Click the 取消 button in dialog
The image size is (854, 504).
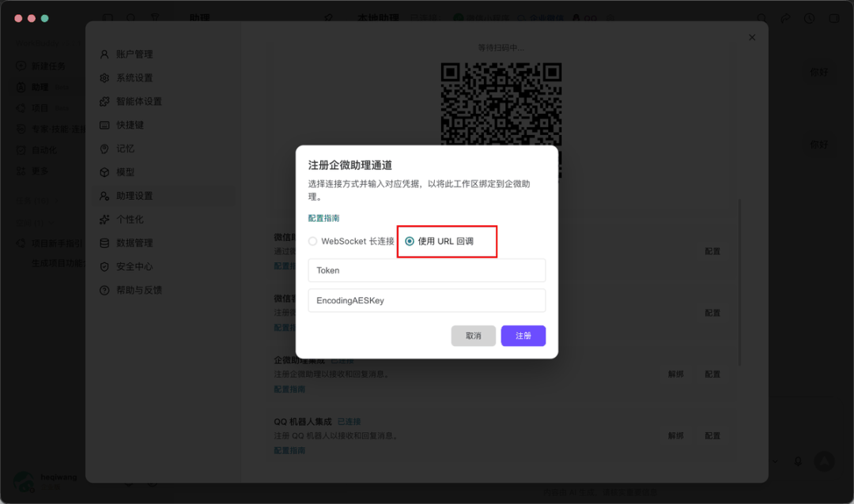pos(474,336)
